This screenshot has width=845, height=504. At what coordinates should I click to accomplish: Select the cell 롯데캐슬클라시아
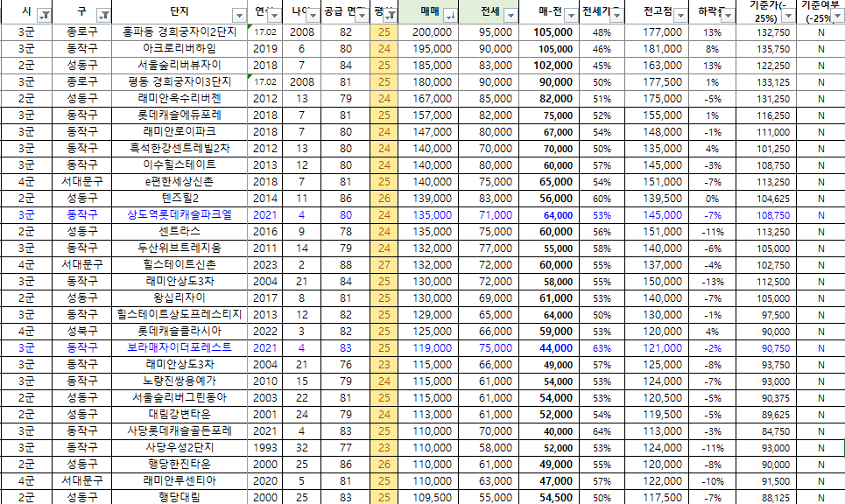coord(180,332)
